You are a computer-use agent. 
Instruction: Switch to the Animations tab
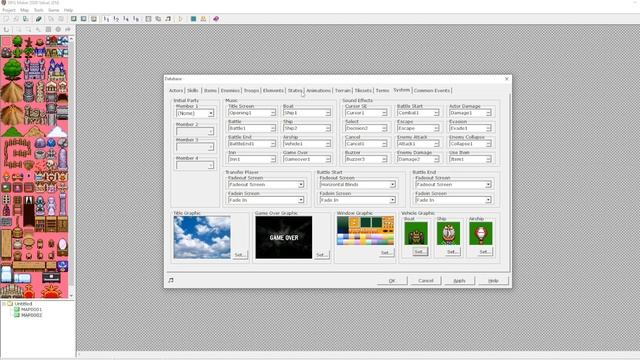(x=318, y=91)
